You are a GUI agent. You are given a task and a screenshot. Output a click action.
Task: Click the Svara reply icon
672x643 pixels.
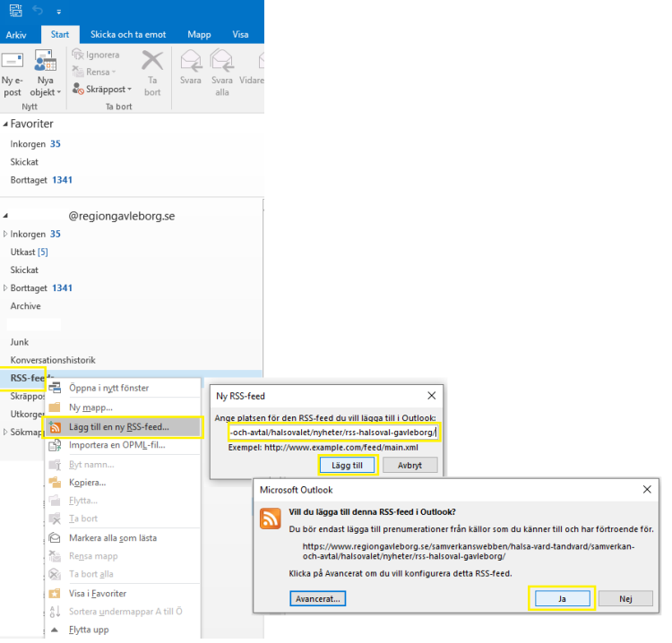click(x=191, y=60)
